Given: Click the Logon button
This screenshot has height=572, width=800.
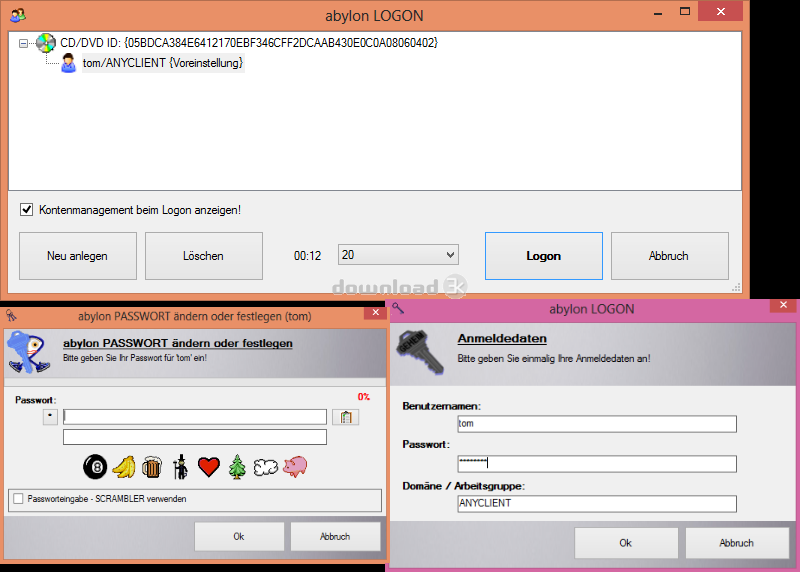Looking at the screenshot, I should pos(544,256).
